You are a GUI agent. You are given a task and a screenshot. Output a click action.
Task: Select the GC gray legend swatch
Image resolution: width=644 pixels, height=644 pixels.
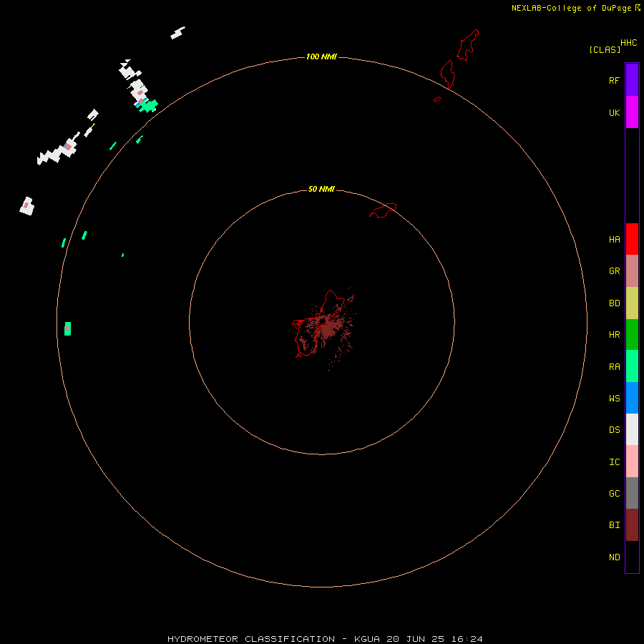(x=632, y=493)
